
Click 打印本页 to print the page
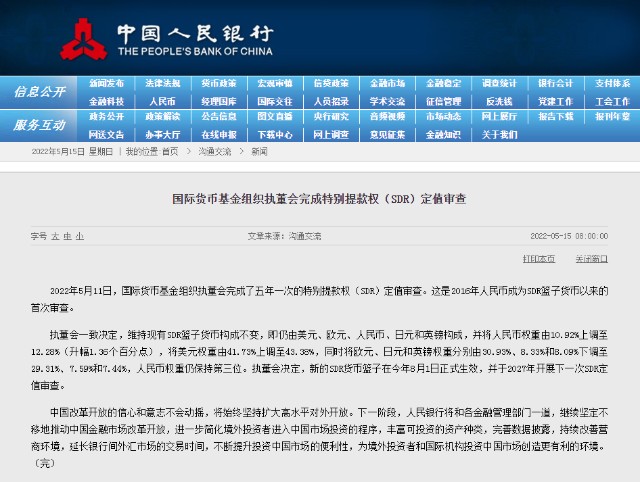[539, 259]
